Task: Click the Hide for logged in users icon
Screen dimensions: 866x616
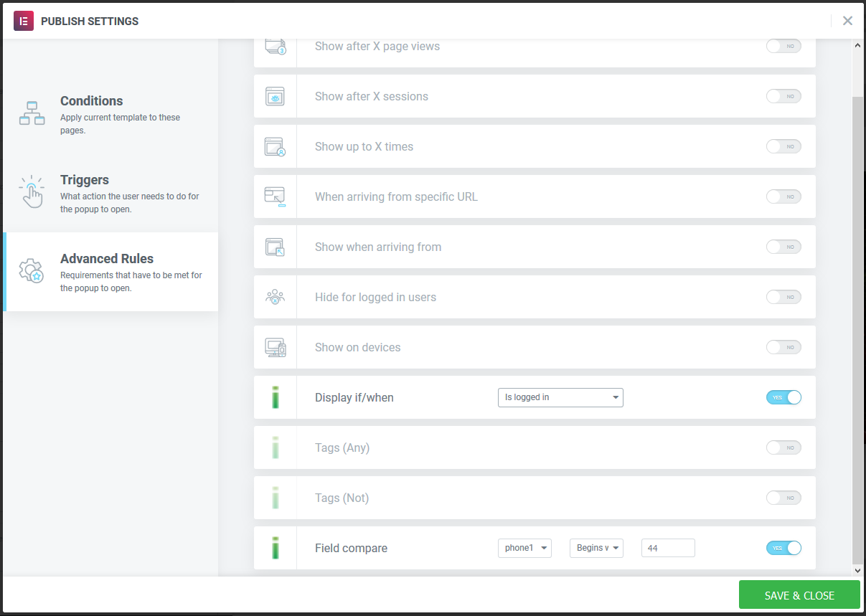Action: coord(275,297)
